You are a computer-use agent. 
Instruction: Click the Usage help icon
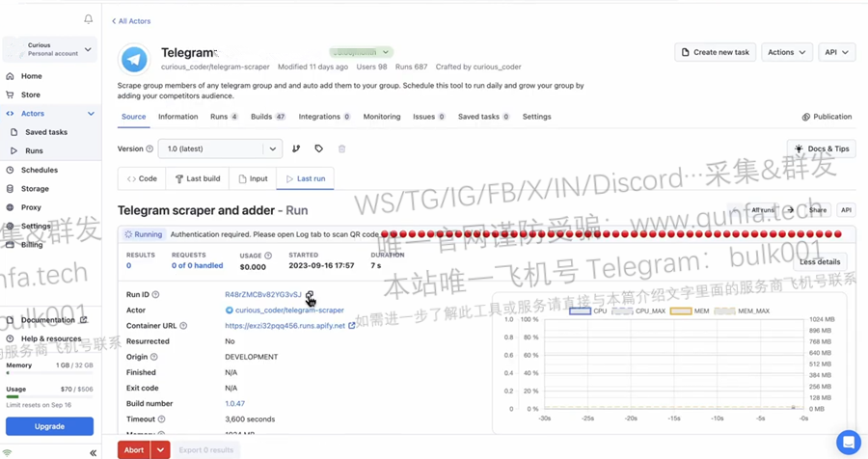pos(268,256)
